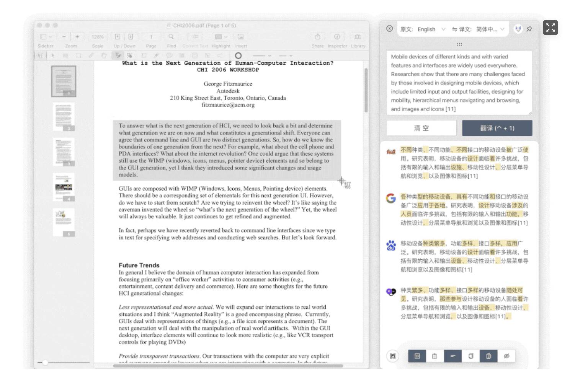Image resolution: width=588 pixels, height=384 pixels.
Task: Toggle the clipboard listen button
Action: coord(435,356)
